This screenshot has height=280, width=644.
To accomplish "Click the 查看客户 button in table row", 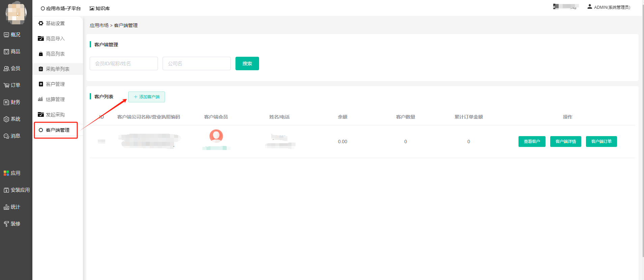I will [532, 142].
